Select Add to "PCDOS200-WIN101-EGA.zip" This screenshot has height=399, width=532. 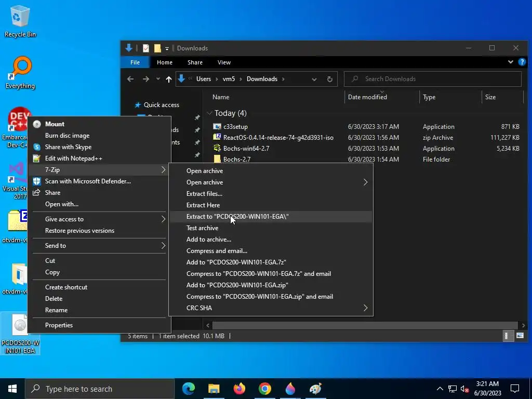tap(271, 285)
